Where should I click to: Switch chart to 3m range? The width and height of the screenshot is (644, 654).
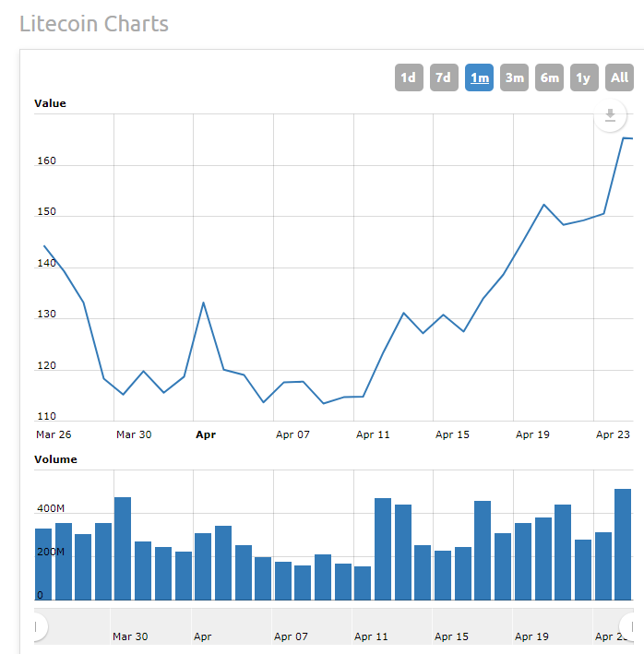514,77
